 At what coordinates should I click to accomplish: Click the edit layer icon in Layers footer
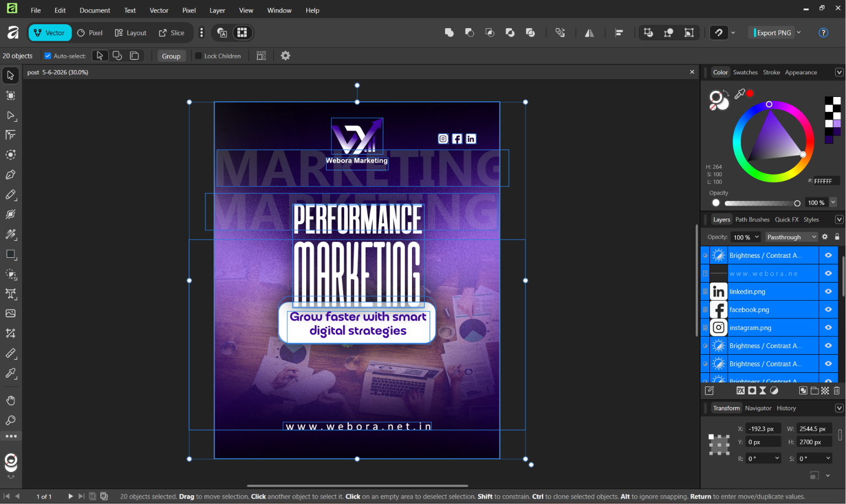point(709,391)
